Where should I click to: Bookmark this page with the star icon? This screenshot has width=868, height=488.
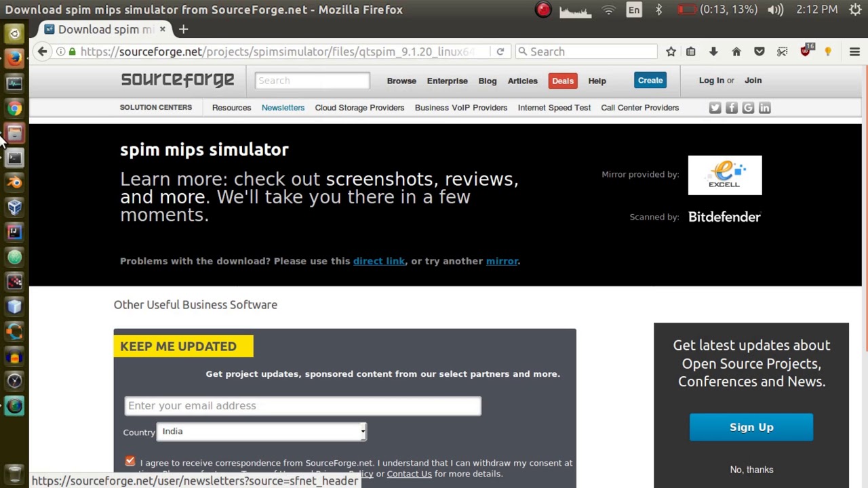[671, 52]
